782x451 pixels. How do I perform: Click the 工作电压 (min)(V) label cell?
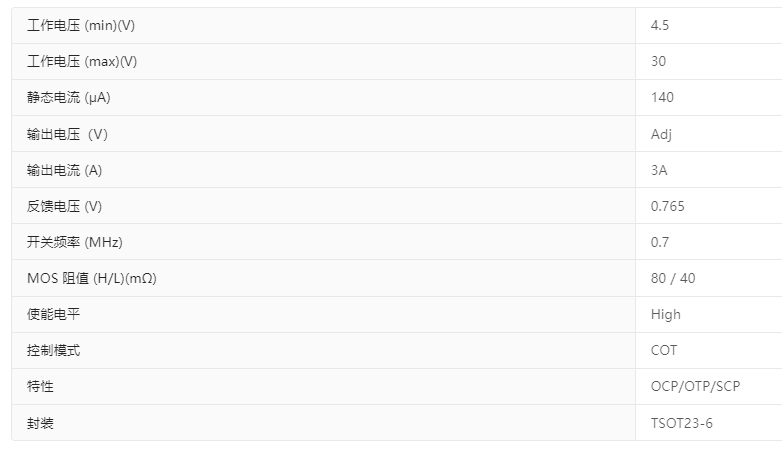(x=82, y=25)
